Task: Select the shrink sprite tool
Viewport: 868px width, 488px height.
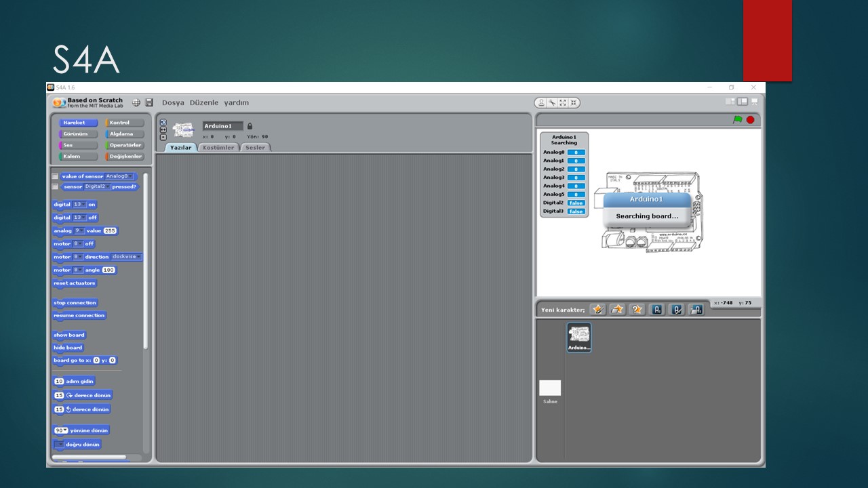Action: click(573, 103)
